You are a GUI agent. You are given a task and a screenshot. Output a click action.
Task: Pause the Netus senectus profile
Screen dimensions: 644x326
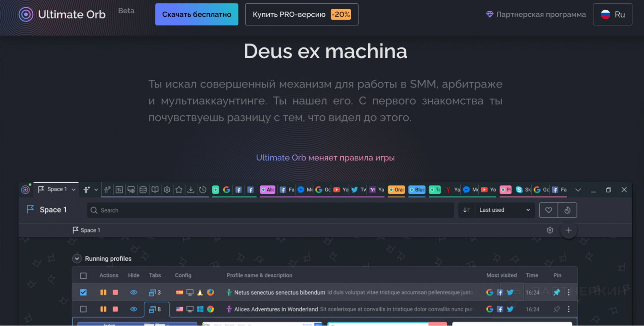click(103, 292)
